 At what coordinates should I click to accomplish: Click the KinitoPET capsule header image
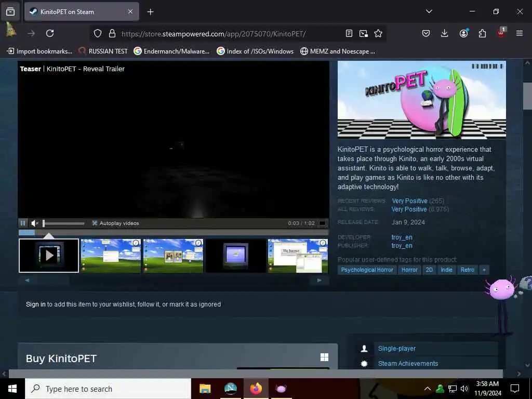(422, 100)
